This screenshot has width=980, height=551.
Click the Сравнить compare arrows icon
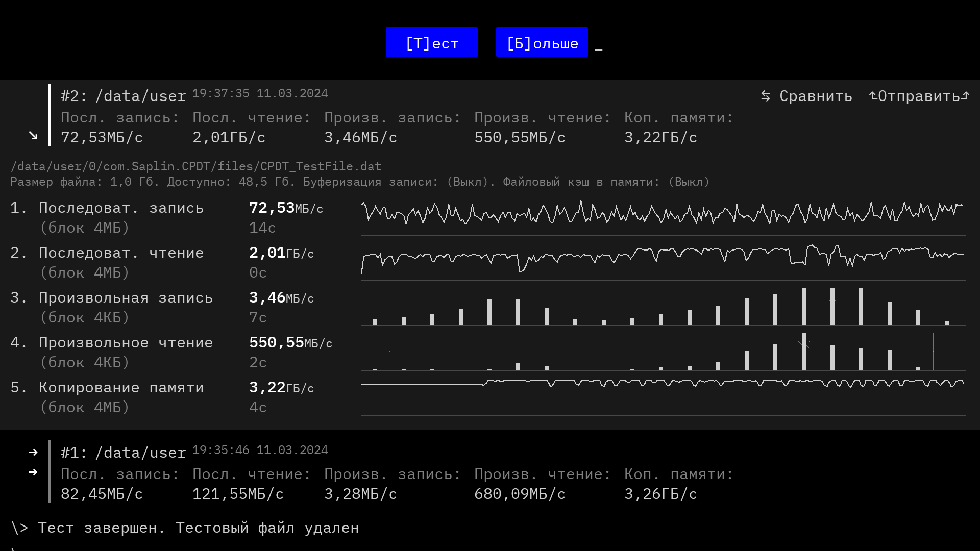point(765,96)
